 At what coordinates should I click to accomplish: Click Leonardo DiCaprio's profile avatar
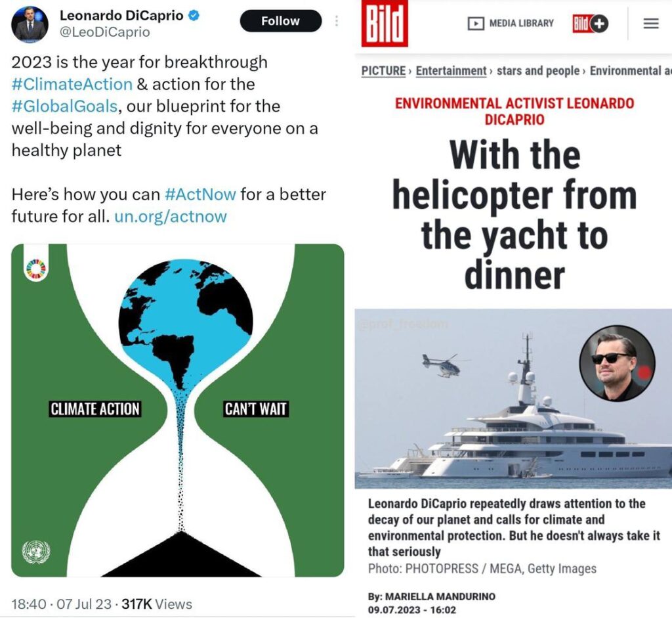[30, 24]
